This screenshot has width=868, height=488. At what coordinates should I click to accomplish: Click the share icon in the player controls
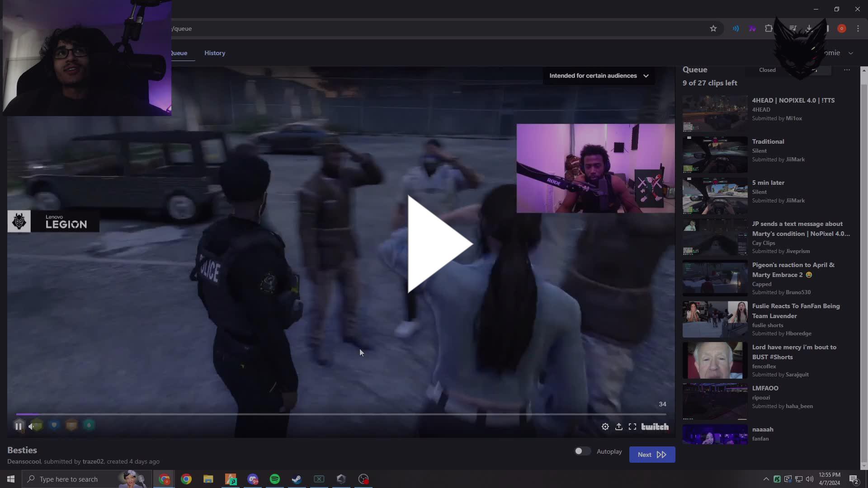click(x=619, y=426)
